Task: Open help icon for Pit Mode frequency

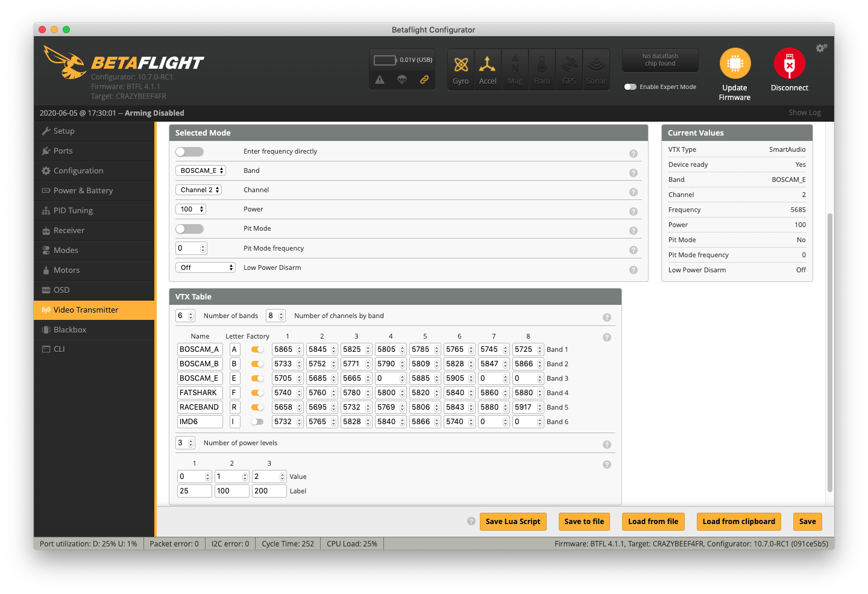Action: point(634,250)
